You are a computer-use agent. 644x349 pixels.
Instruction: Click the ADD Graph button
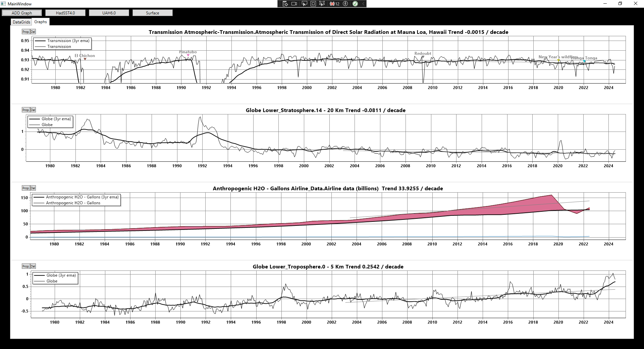22,13
